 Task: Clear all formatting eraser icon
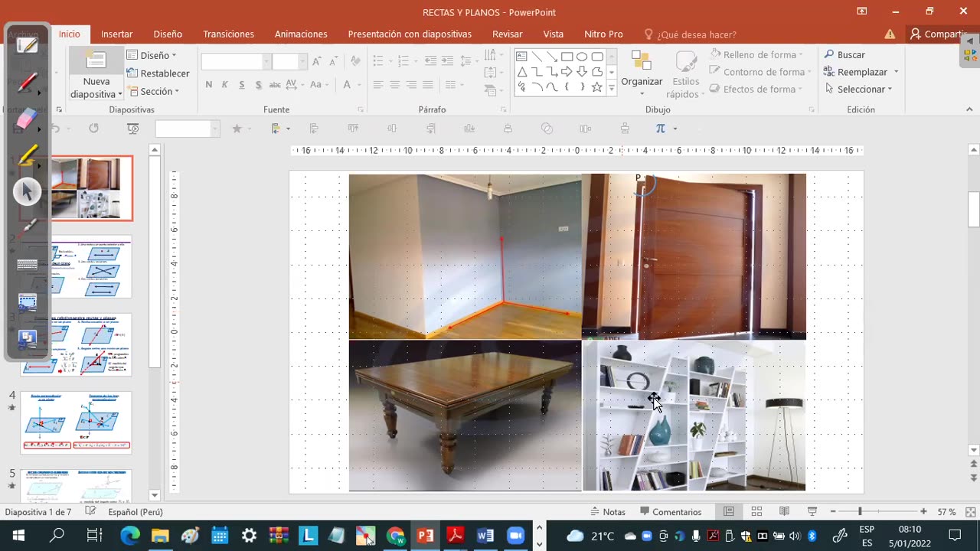click(355, 61)
